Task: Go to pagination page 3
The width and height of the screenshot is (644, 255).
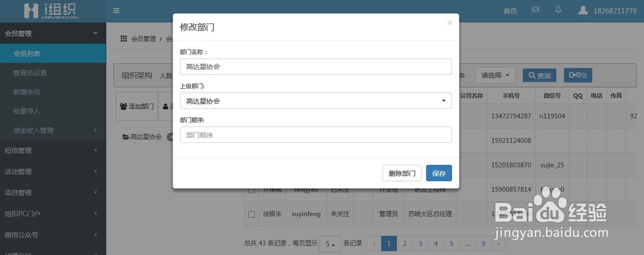Action: (420, 243)
